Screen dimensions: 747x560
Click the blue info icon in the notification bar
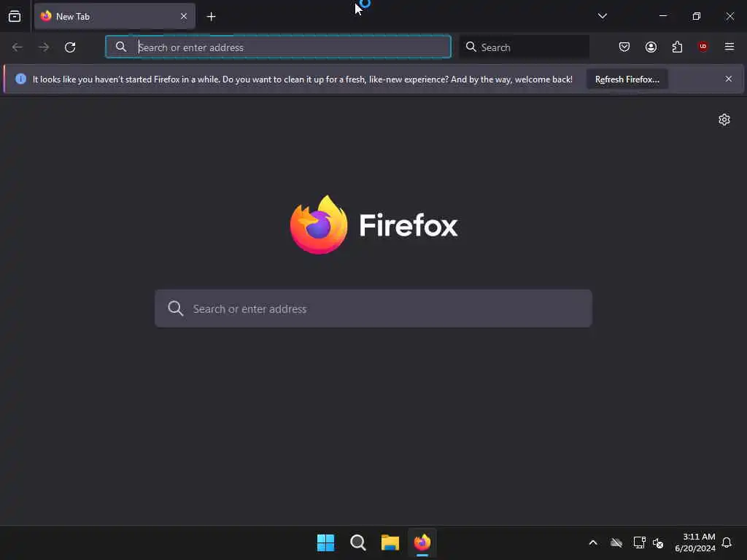20,79
